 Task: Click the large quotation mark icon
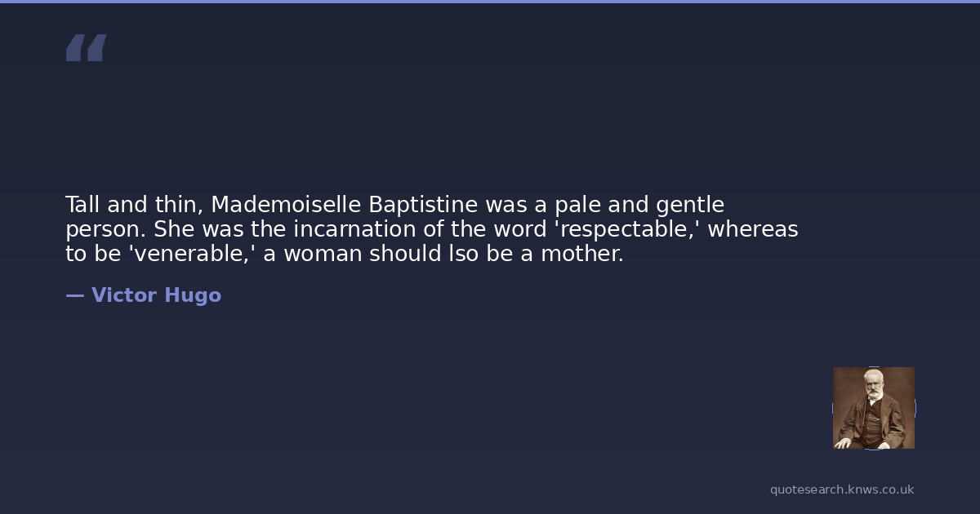tap(86, 48)
